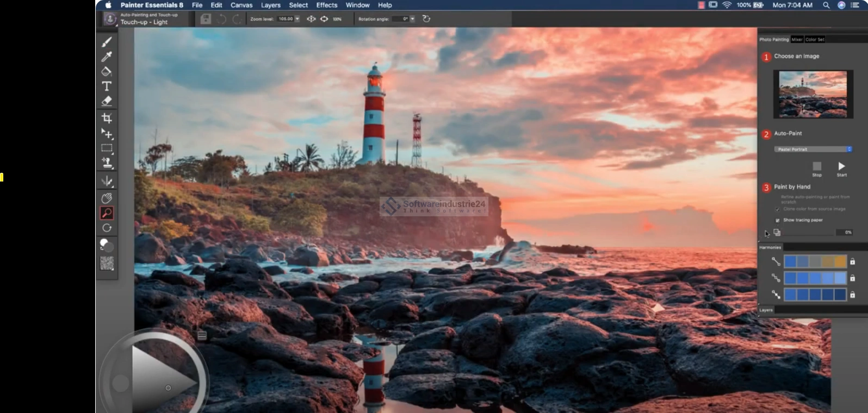The image size is (868, 413).
Task: Select the Eraser tool
Action: 107,101
